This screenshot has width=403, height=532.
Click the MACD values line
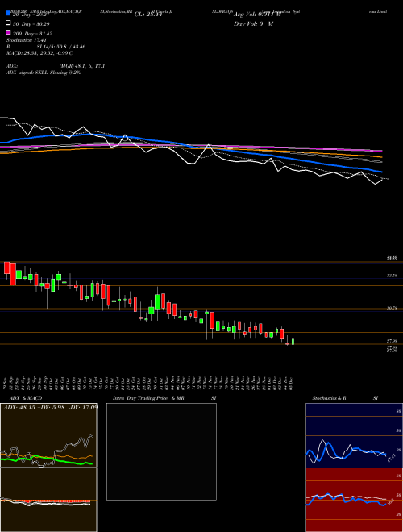pyautogui.click(x=39, y=53)
